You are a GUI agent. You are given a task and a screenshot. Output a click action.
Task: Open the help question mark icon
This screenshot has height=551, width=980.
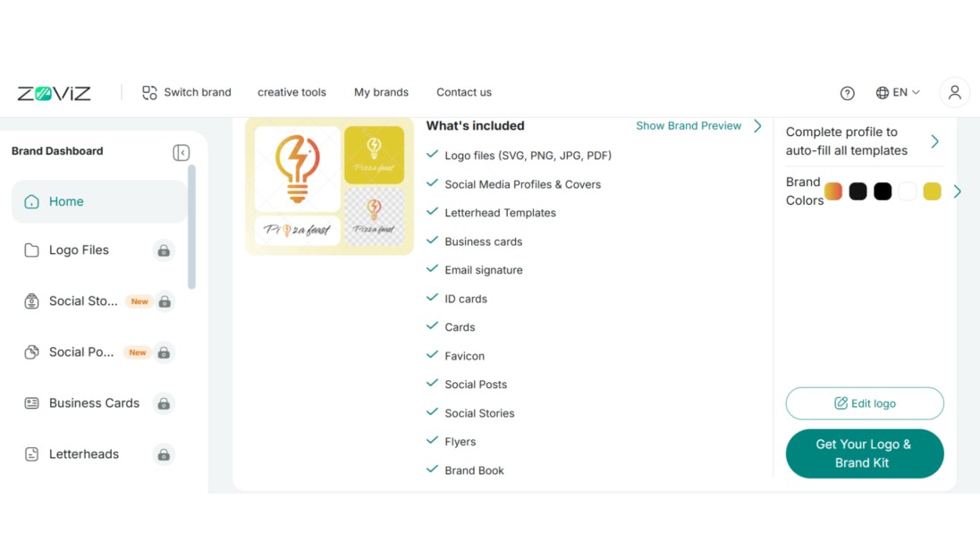pos(847,93)
